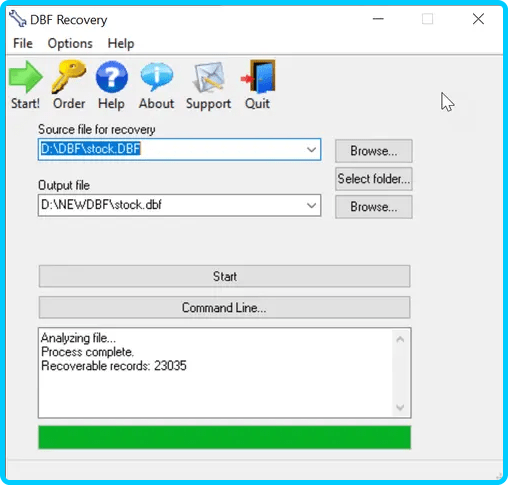Click the 'Source file for recovery' label
Viewport: 508px width, 485px height.
(97, 129)
